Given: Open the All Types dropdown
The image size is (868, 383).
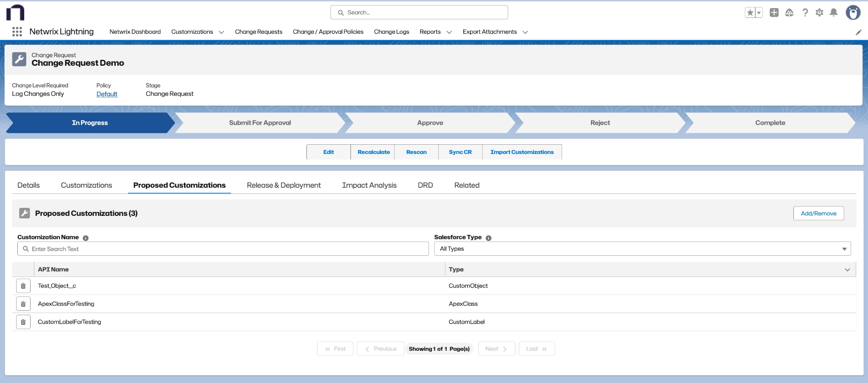Looking at the screenshot, I should pos(642,249).
